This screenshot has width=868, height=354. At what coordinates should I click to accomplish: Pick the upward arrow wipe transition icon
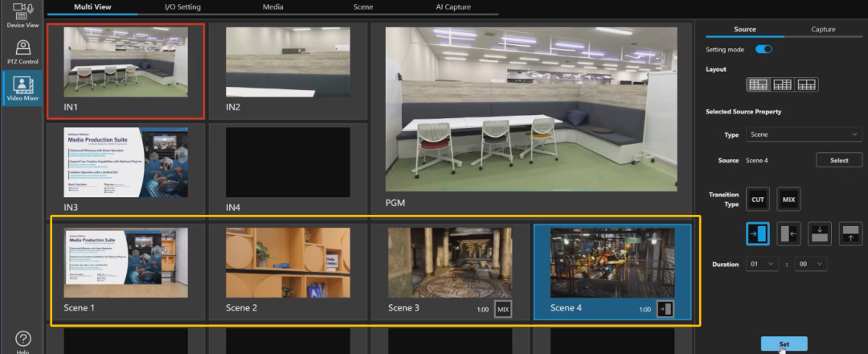(850, 234)
